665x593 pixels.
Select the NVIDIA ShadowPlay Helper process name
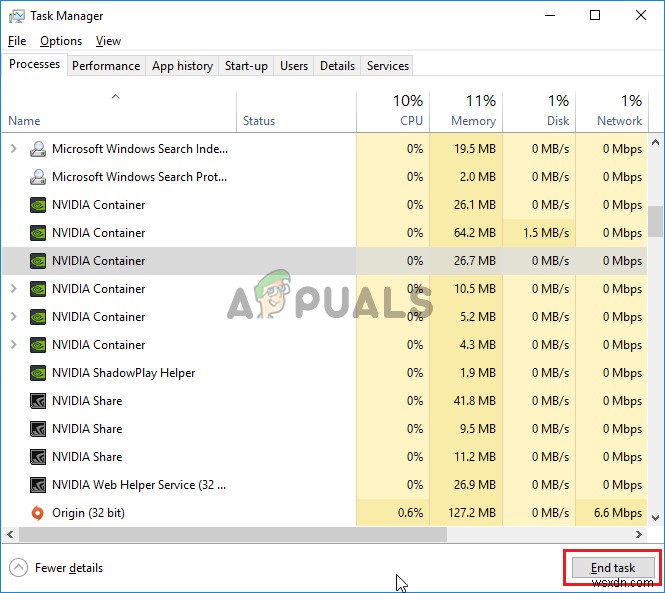pyautogui.click(x=123, y=373)
